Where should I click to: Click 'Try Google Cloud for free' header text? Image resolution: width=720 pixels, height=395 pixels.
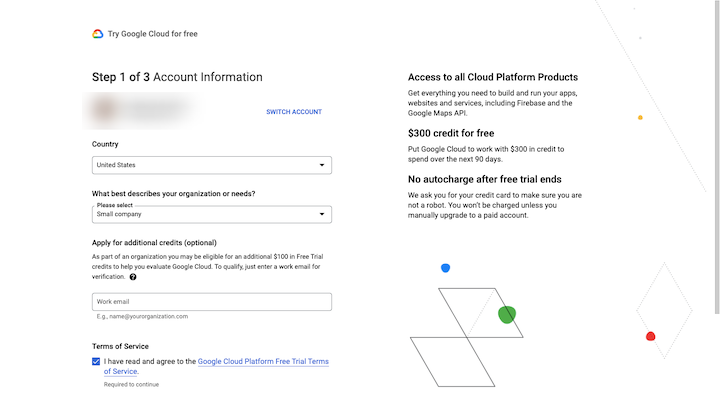coord(152,34)
